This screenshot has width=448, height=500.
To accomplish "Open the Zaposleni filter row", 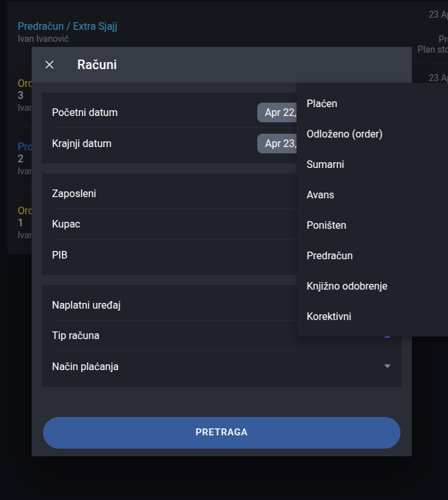I will point(174,193).
